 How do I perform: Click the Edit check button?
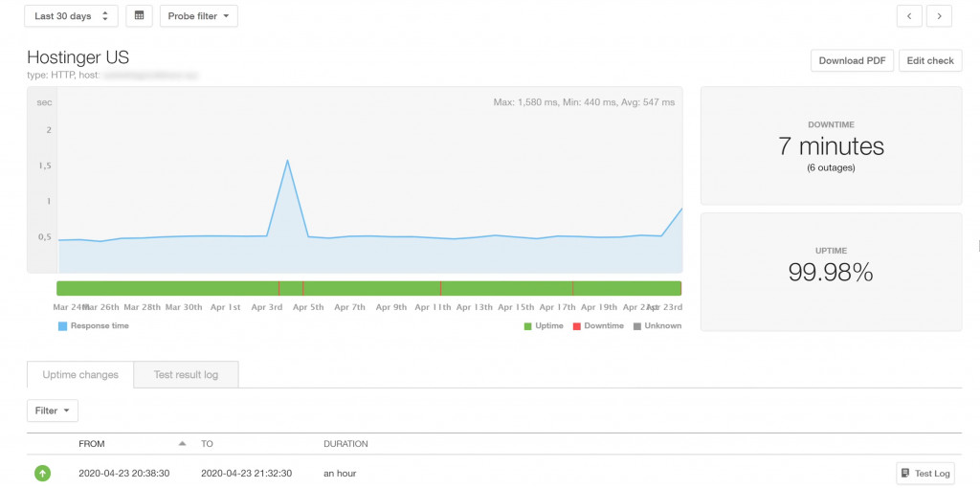click(x=929, y=60)
